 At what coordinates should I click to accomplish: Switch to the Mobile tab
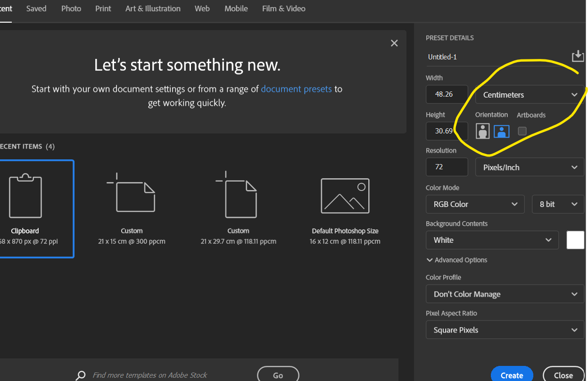pyautogui.click(x=236, y=8)
